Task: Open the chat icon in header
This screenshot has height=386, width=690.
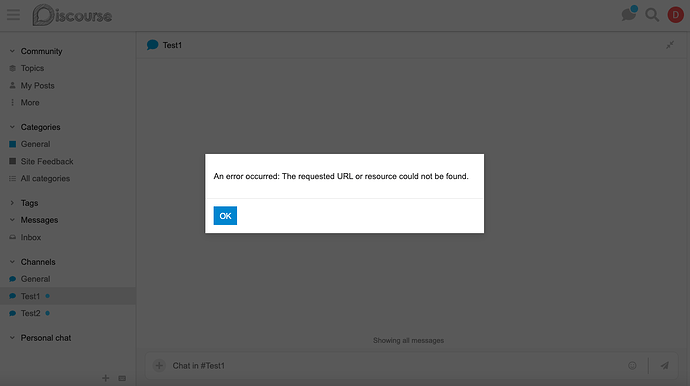Action: coord(628,15)
